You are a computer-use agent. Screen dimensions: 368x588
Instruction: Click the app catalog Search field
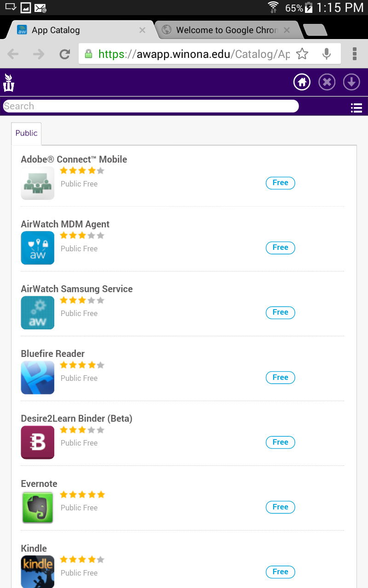coord(150,106)
